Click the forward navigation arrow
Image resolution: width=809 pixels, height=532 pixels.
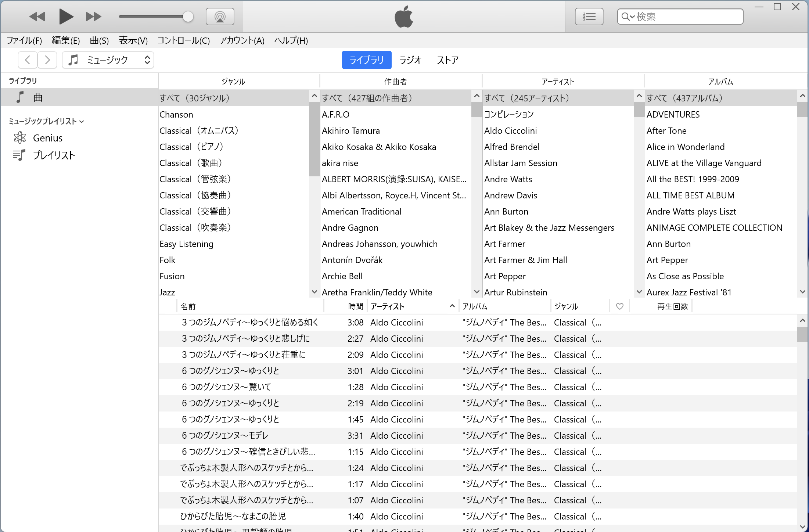[47, 60]
